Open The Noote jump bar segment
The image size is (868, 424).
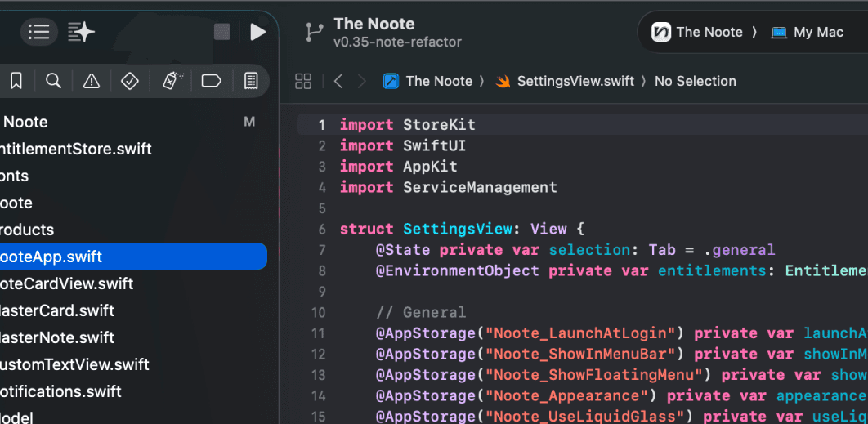click(x=439, y=82)
